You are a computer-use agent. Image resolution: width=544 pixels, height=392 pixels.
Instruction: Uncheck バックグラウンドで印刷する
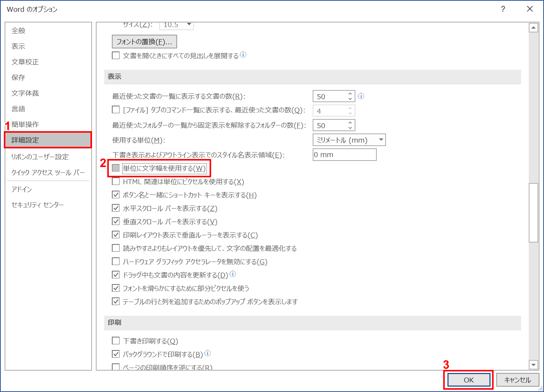pyautogui.click(x=116, y=354)
